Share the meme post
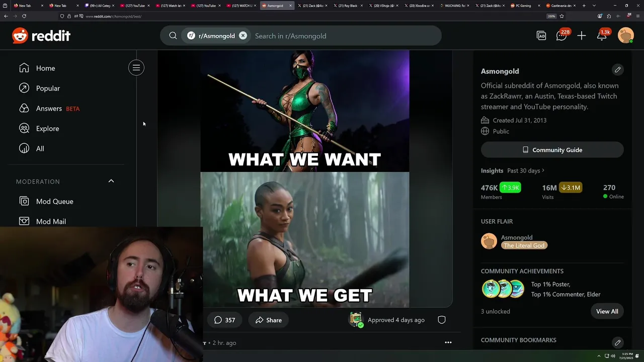Image resolution: width=644 pixels, height=362 pixels. pos(269,320)
